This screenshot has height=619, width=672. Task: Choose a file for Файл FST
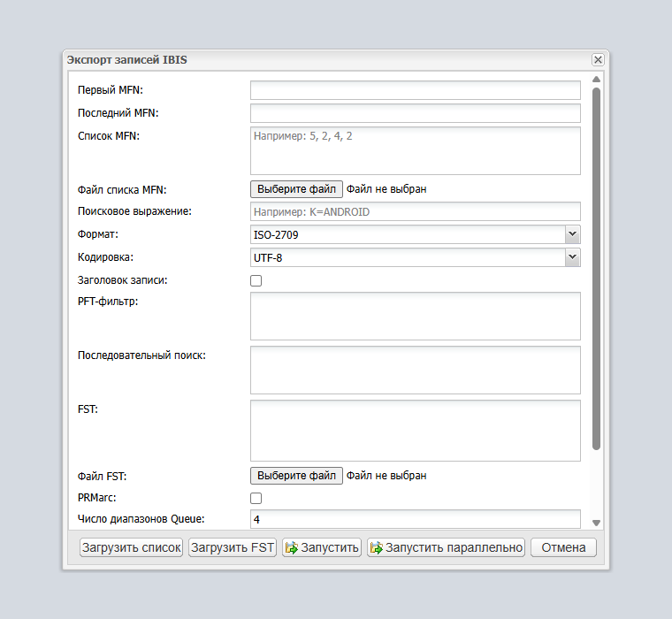click(296, 476)
